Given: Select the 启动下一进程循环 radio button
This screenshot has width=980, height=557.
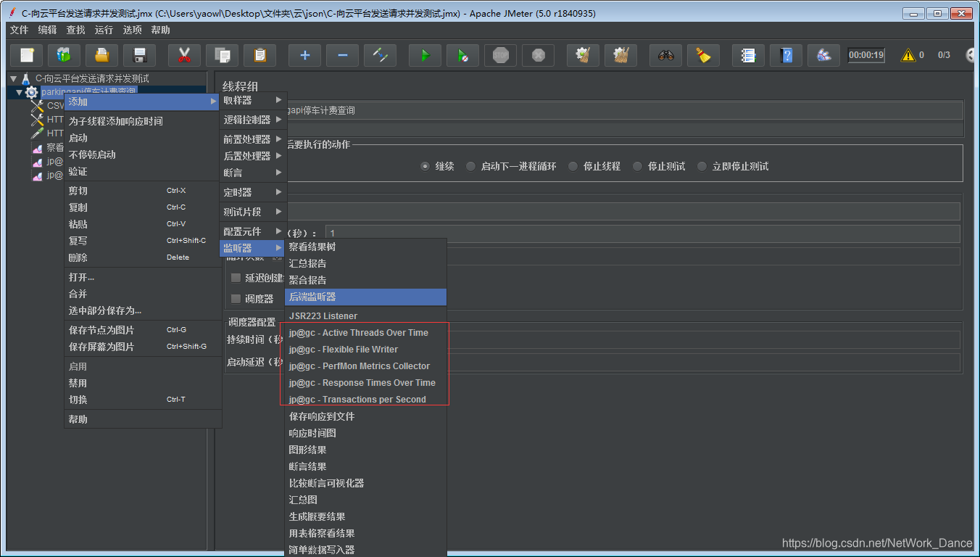Looking at the screenshot, I should tap(471, 166).
